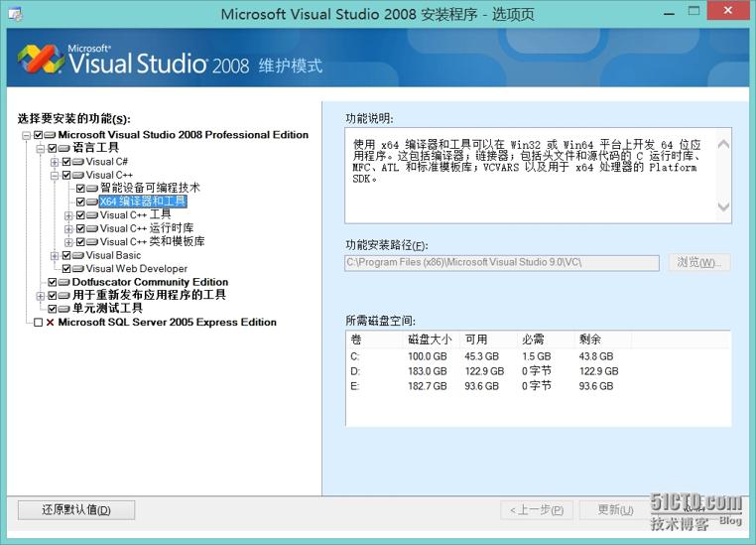Toggle Visual C++ 类和模板库 checkbox
Viewport: 756px width, 545px height.
coord(80,242)
